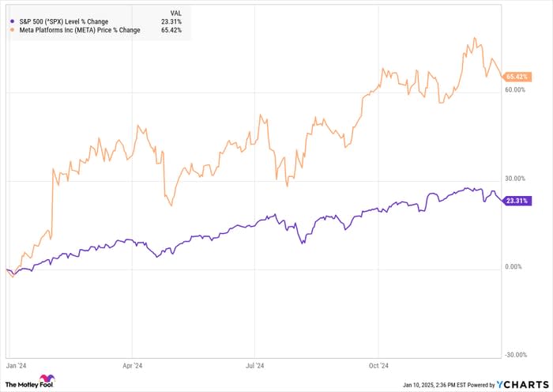Click the 23.31% value in legend
The height and width of the screenshot is (392, 553).
click(x=171, y=21)
